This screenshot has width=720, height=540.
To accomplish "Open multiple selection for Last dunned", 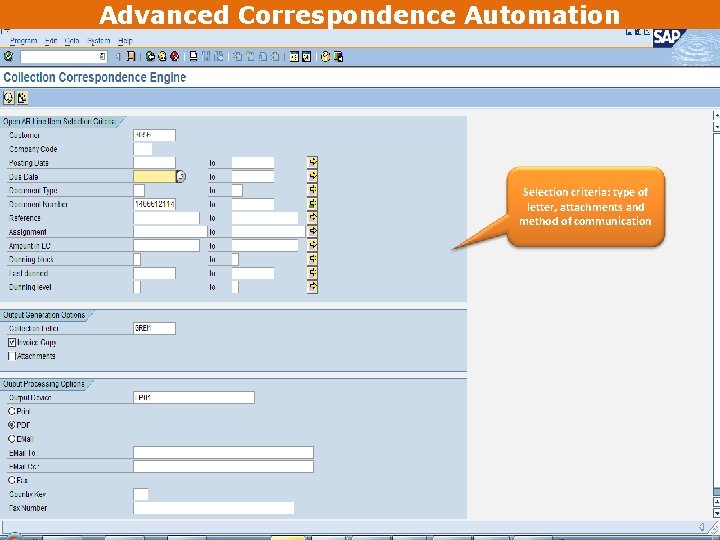I will point(312,273).
